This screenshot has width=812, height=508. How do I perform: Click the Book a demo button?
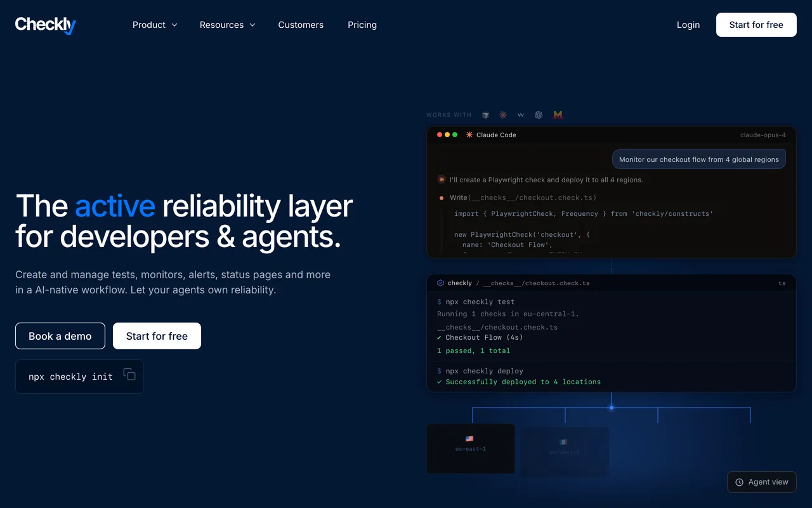point(60,336)
